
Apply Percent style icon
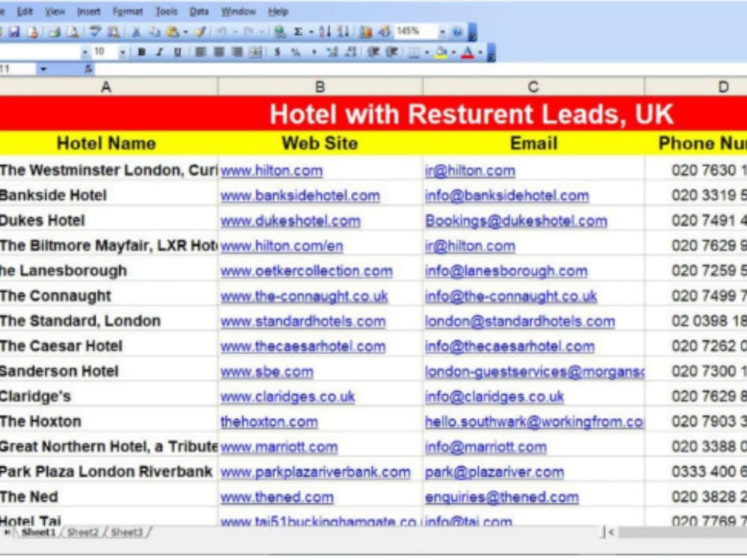[295, 52]
